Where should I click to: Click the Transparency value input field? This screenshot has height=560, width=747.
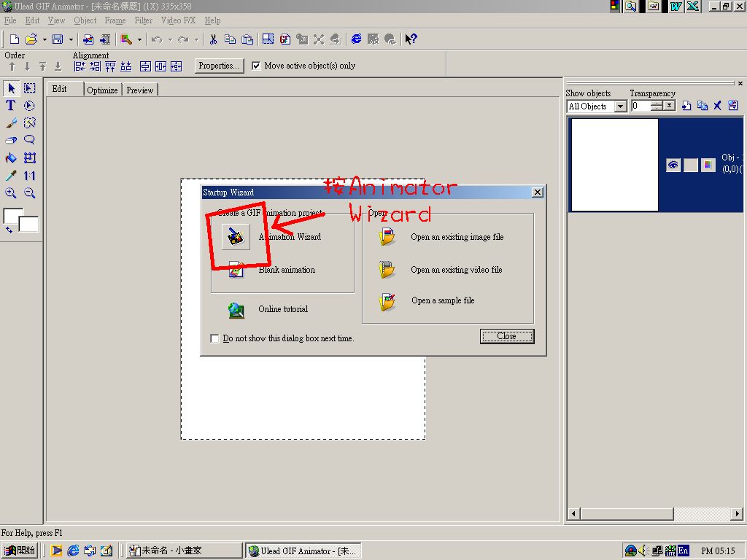640,106
